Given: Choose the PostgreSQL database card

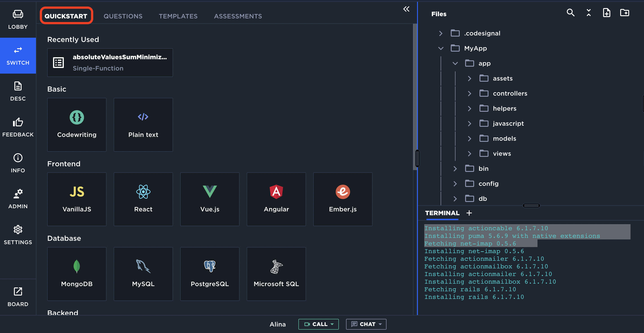Looking at the screenshot, I should tap(210, 274).
